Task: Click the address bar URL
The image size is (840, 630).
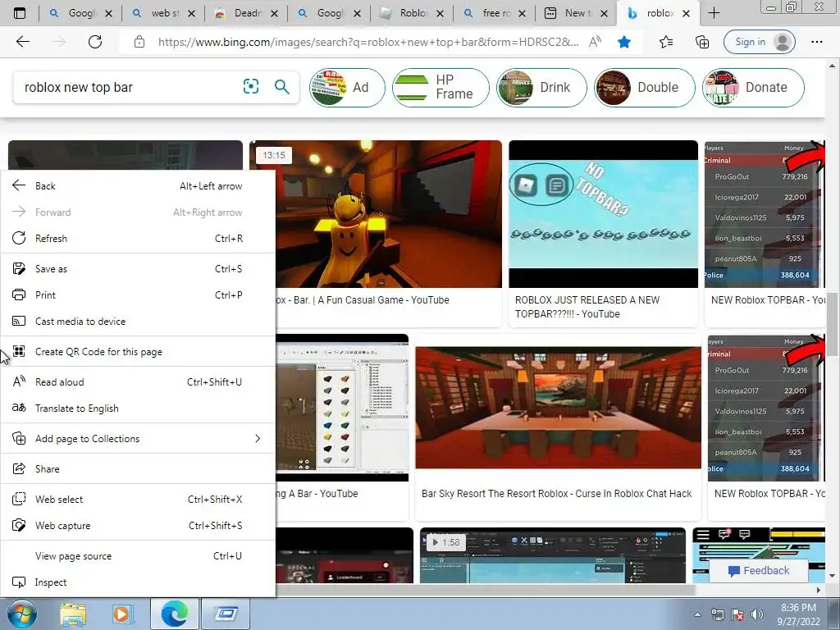Action: click(x=368, y=42)
